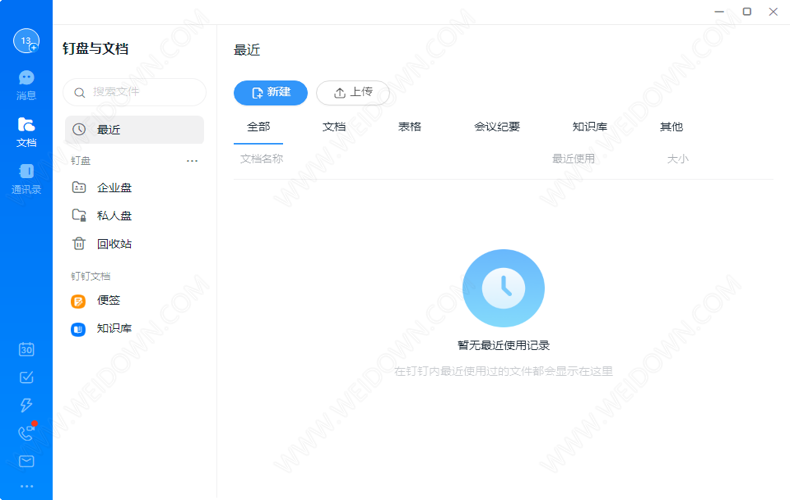
Task: Open the calendar icon in the blue sidebar
Action: click(x=26, y=349)
